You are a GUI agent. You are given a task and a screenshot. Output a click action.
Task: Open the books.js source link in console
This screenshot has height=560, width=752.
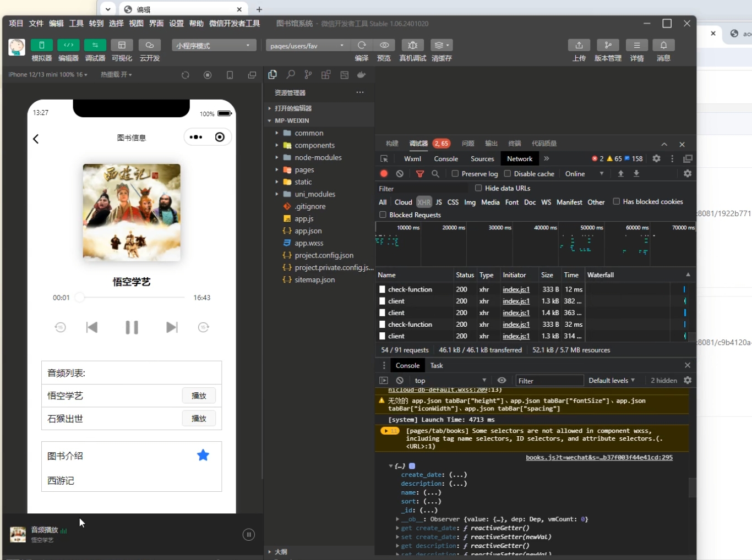click(599, 457)
